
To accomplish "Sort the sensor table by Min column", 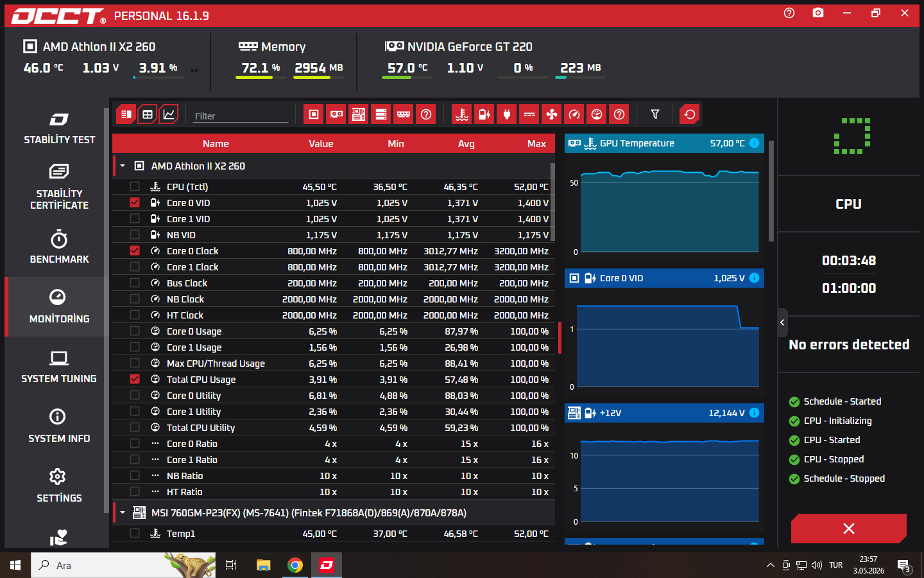I will tap(396, 144).
